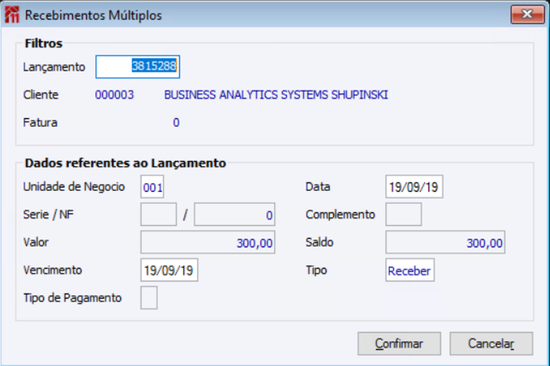Click the Tipo field showing Receber

(x=410, y=270)
